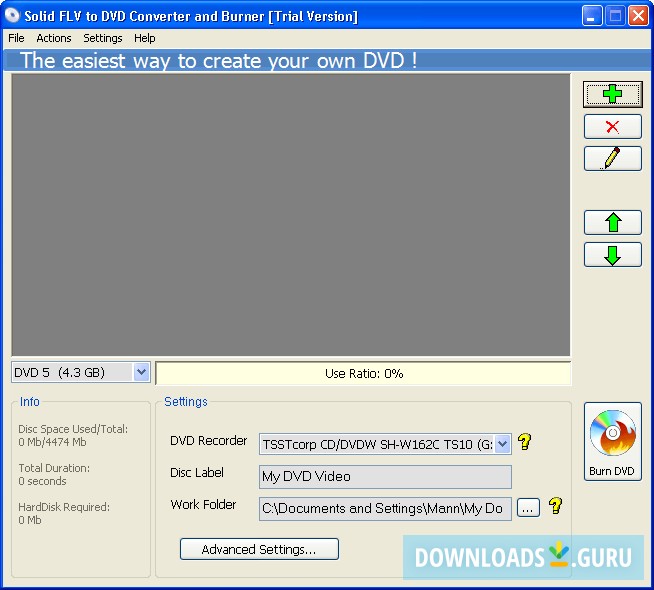
Task: Browse for Work Folder with ellipsis button
Action: [528, 508]
